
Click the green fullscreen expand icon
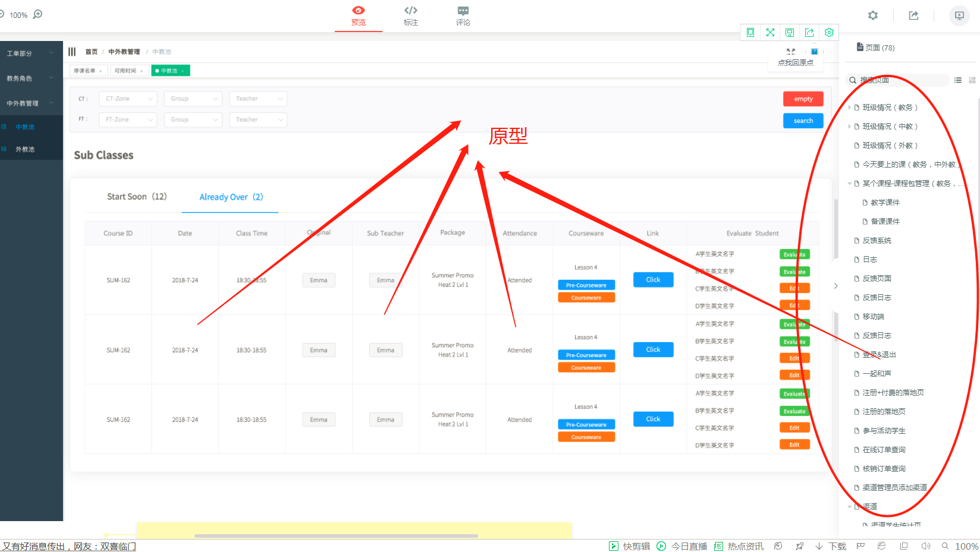[x=770, y=33]
